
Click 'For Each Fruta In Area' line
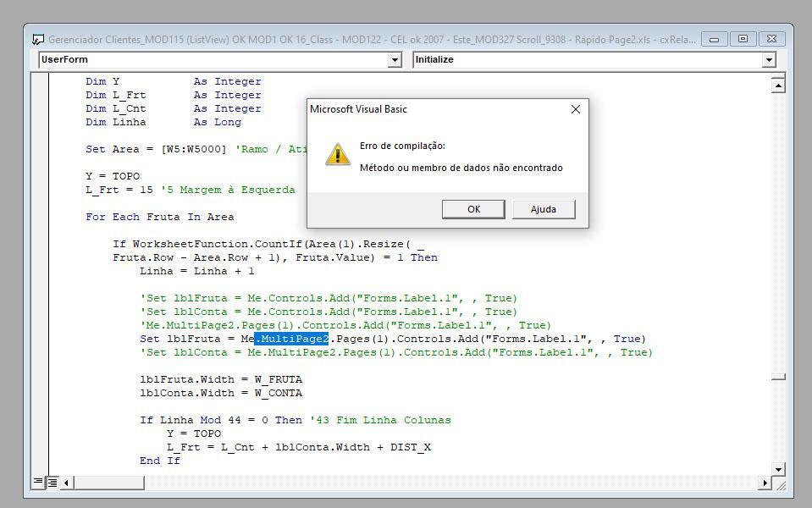pyautogui.click(x=159, y=217)
